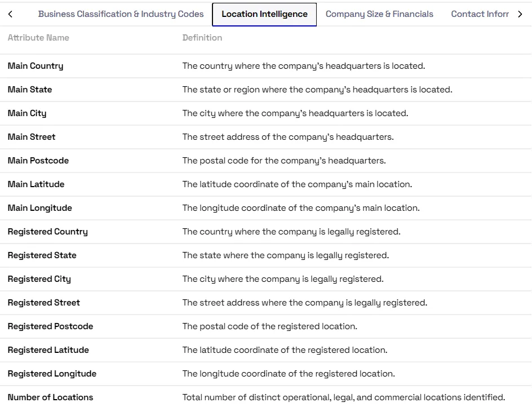This screenshot has width=532, height=407.
Task: Switch to Business Classification & Industry Codes tab
Action: click(x=121, y=14)
